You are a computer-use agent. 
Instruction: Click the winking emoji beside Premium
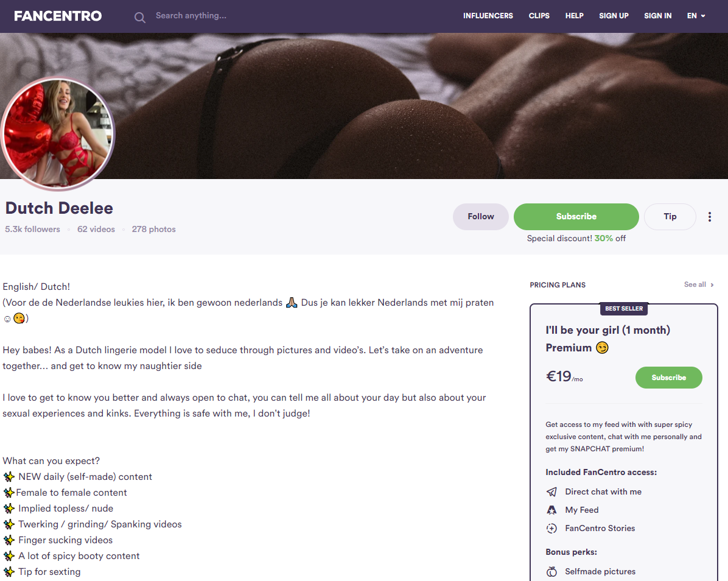pyautogui.click(x=602, y=348)
